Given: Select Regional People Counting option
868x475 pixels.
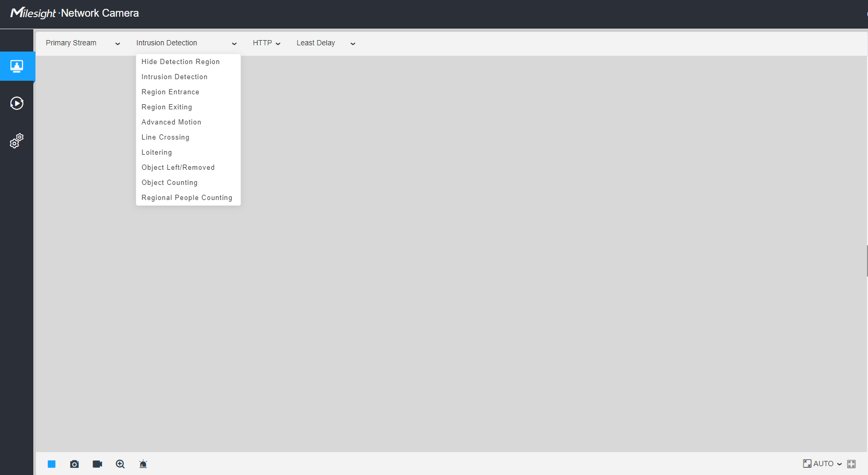Looking at the screenshot, I should click(188, 197).
